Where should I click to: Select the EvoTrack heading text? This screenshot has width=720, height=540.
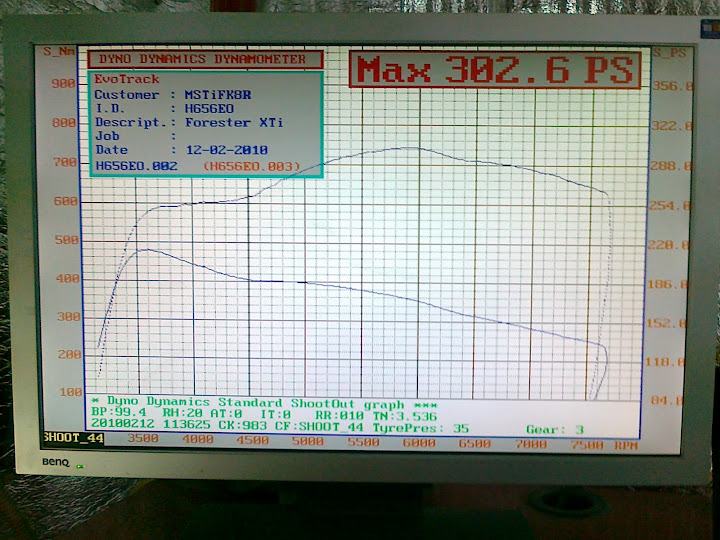[x=127, y=79]
